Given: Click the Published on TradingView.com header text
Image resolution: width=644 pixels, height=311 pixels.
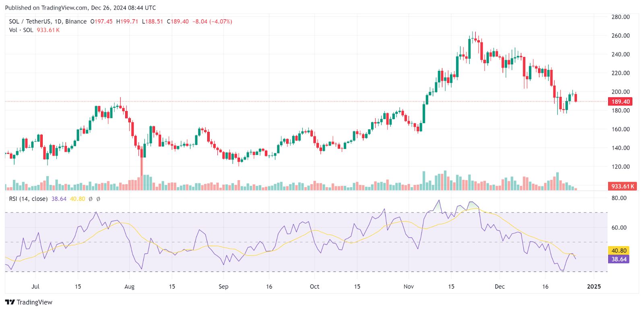Looking at the screenshot, I should point(80,8).
